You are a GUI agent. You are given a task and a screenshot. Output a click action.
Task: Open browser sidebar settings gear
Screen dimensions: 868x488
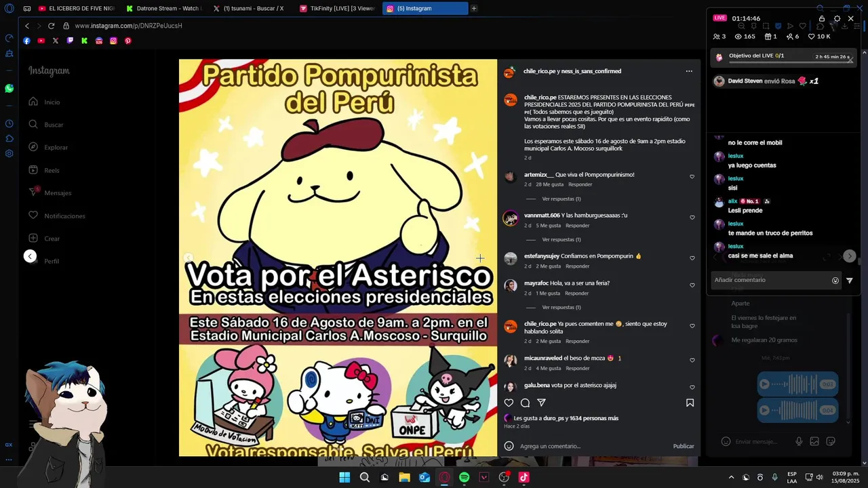pyautogui.click(x=9, y=153)
